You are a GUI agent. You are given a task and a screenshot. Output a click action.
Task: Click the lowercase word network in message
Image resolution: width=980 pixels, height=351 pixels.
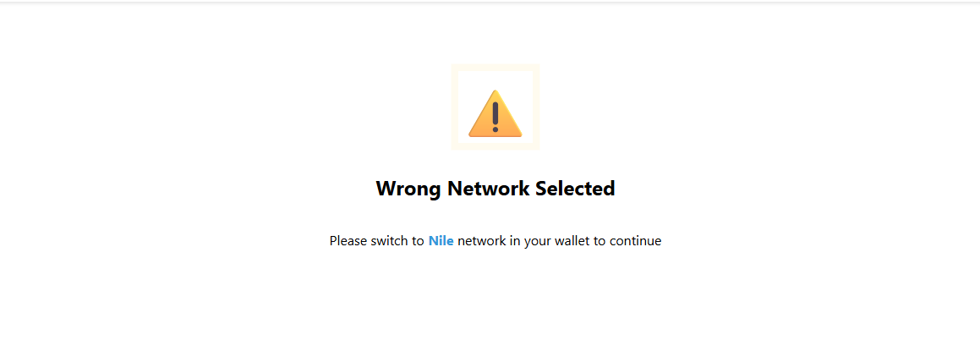tap(482, 241)
